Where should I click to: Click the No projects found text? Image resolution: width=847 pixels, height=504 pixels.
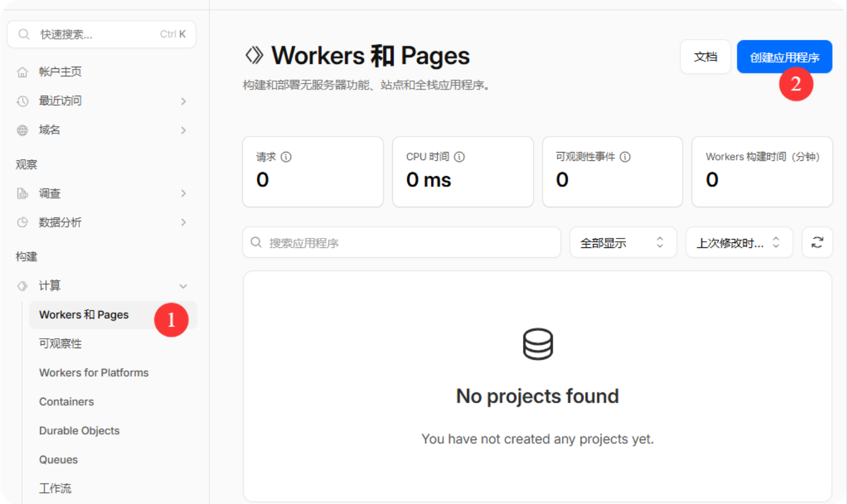coord(537,396)
